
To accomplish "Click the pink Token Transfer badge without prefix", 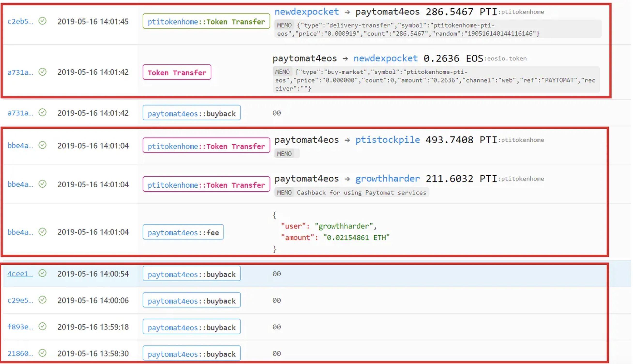I will (x=177, y=72).
